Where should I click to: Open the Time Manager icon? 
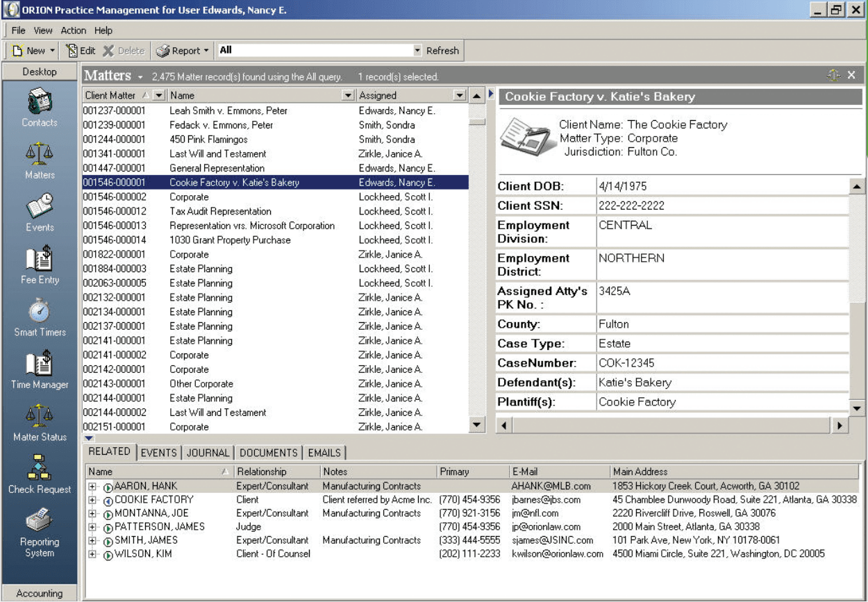pos(40,364)
